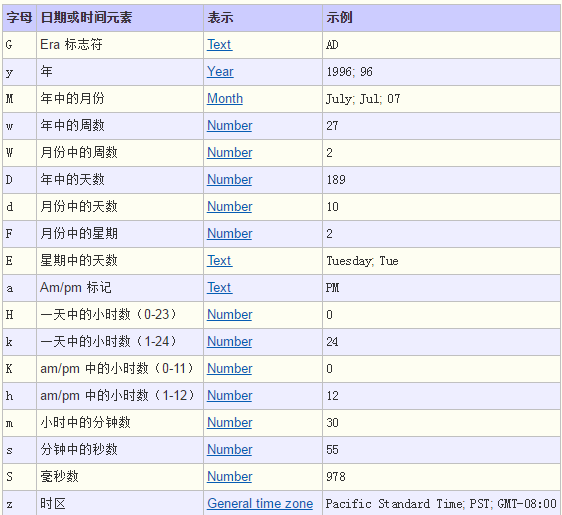Click Text link in 星期中的天数 row
This screenshot has height=515, width=562.
point(220,261)
